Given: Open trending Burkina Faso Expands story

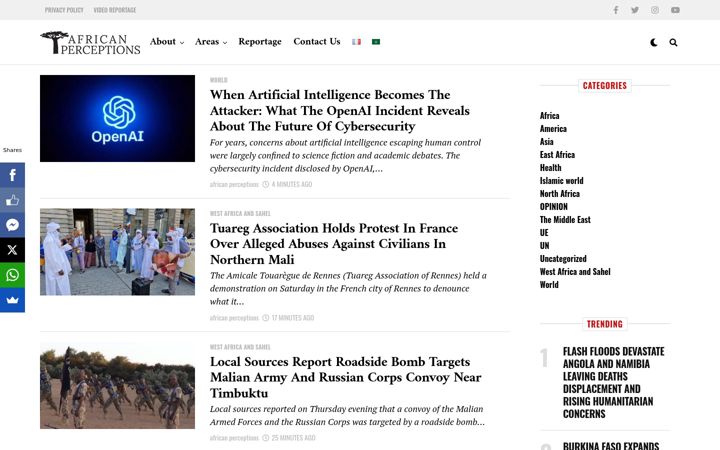Looking at the screenshot, I should 611,445.
